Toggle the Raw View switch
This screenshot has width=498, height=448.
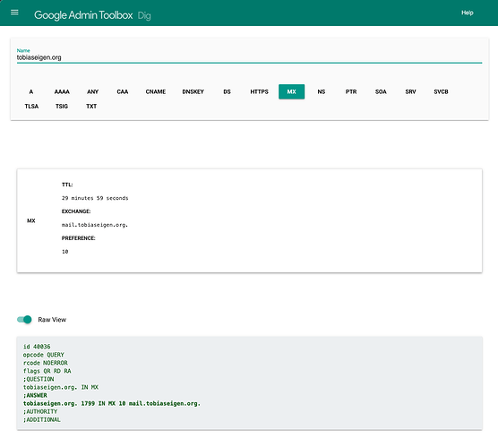pyautogui.click(x=24, y=319)
